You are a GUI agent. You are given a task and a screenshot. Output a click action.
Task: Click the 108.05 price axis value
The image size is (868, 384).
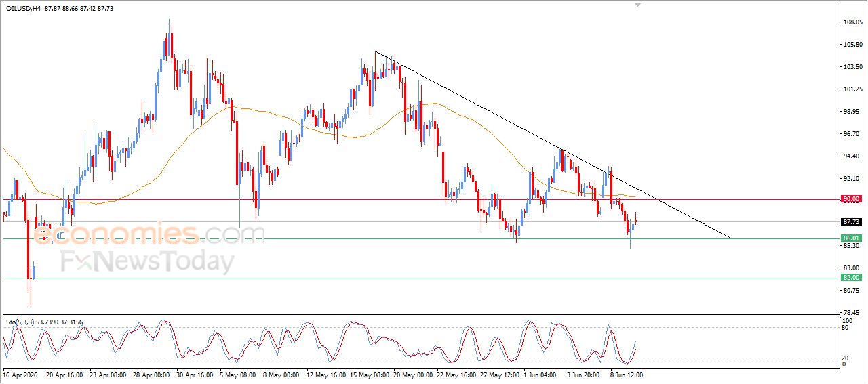point(852,22)
